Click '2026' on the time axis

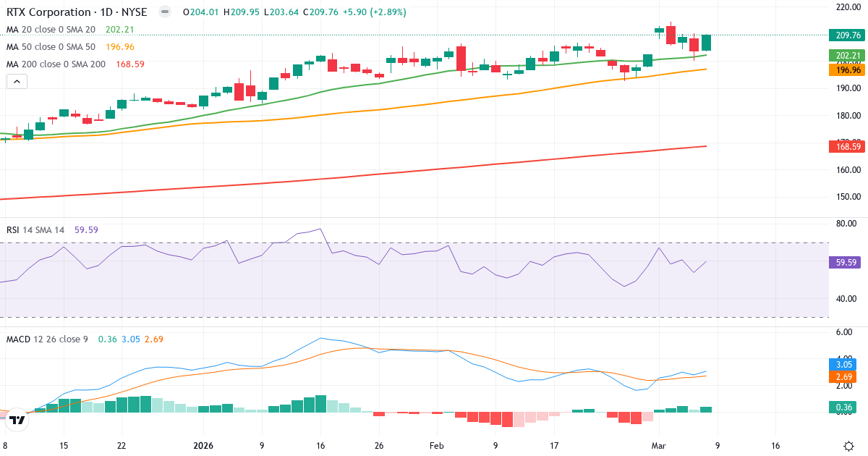click(x=203, y=446)
